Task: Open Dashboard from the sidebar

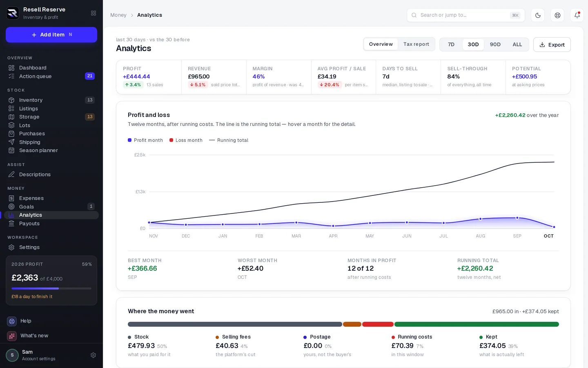Action: (x=51, y=68)
